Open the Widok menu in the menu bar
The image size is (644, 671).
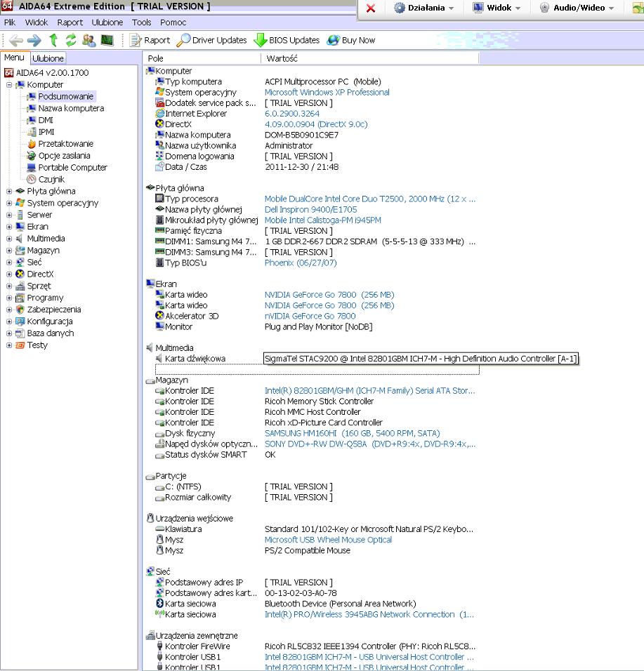click(37, 22)
